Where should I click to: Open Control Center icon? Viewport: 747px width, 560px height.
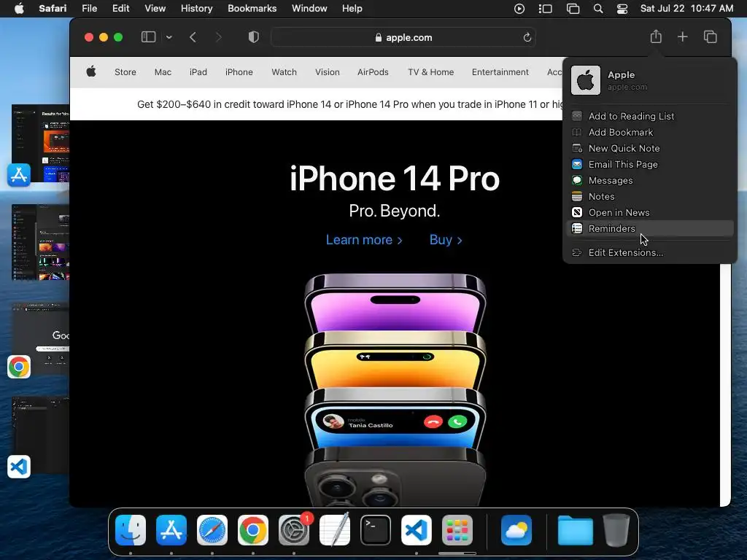point(622,9)
